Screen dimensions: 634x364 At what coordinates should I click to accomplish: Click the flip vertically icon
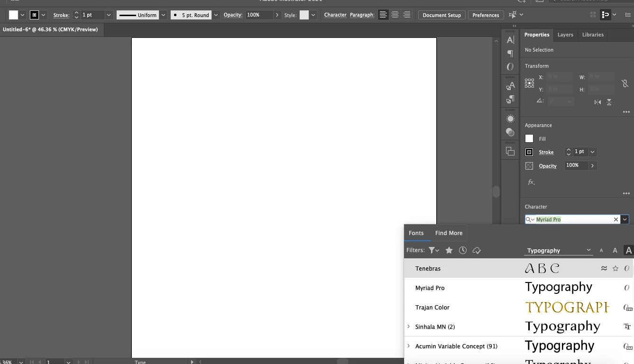pos(609,102)
